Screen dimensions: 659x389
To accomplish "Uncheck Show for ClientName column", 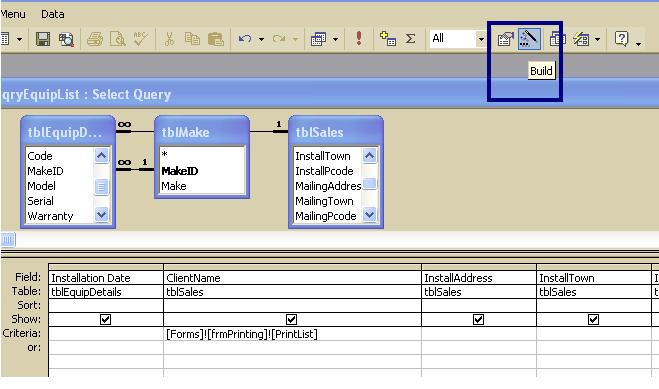I will [292, 320].
